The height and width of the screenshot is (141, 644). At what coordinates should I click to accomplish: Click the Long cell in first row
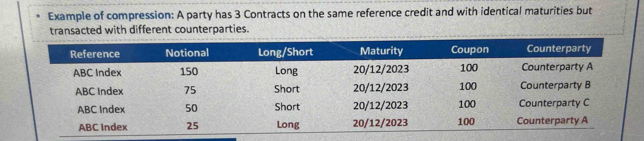[286, 71]
